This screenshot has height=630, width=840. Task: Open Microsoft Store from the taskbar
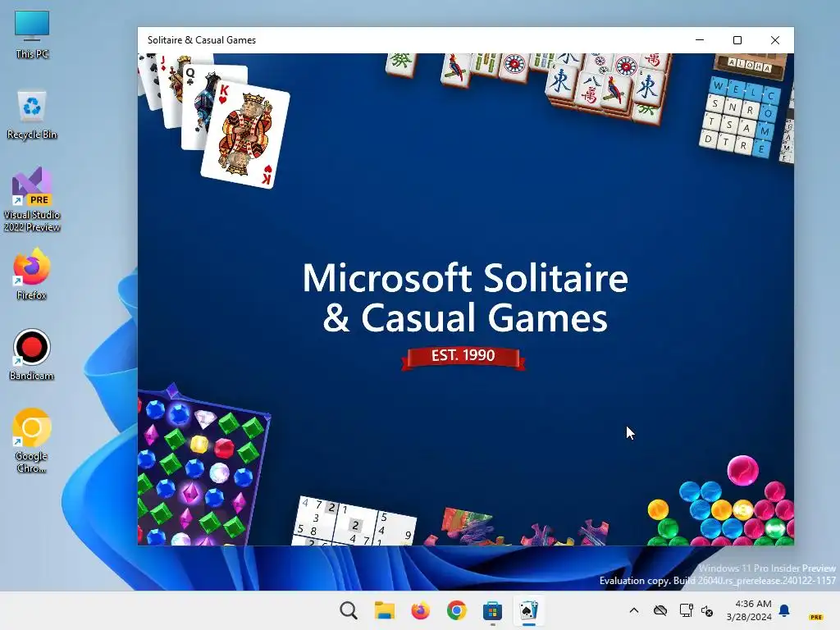coord(492,610)
